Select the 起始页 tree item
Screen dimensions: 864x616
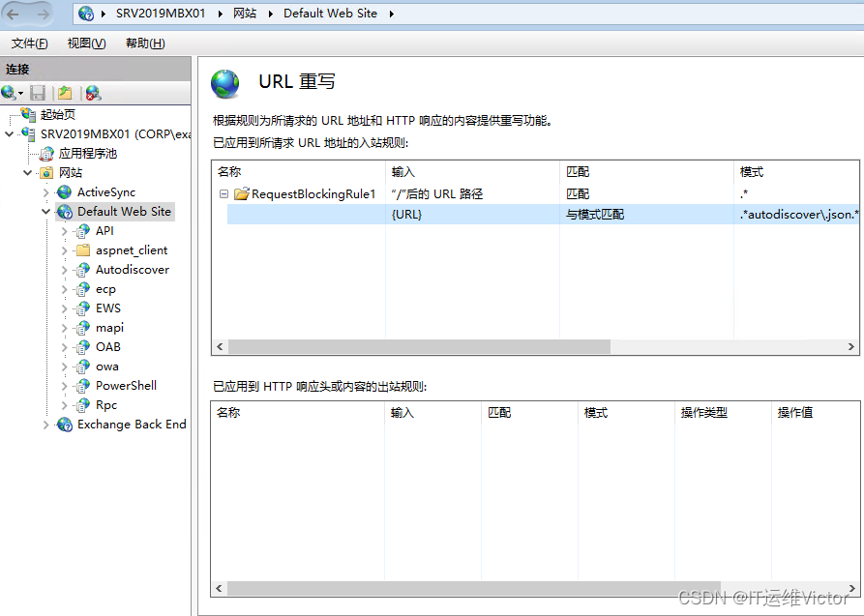click(58, 114)
